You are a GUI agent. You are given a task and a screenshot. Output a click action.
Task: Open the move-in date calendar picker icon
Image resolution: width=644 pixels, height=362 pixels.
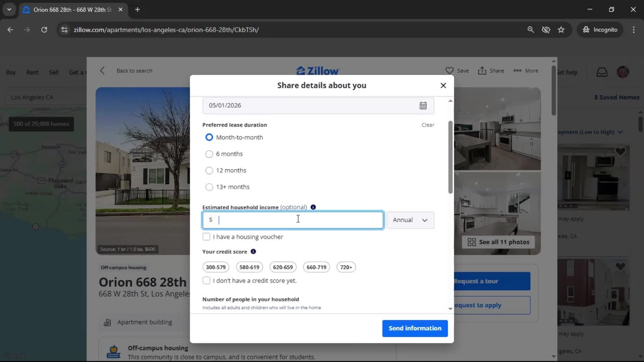pyautogui.click(x=423, y=106)
